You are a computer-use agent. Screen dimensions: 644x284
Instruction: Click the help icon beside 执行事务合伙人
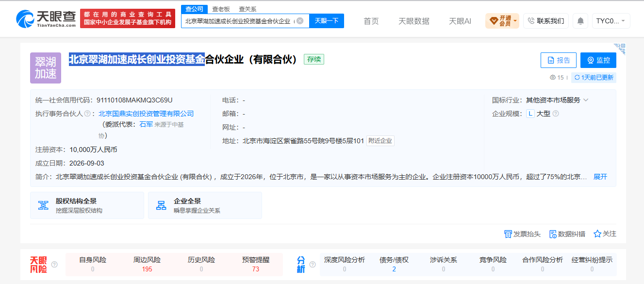pos(87,114)
